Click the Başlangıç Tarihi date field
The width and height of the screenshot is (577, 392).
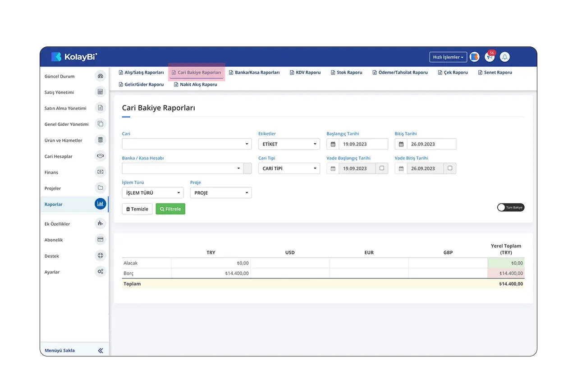[x=357, y=144]
